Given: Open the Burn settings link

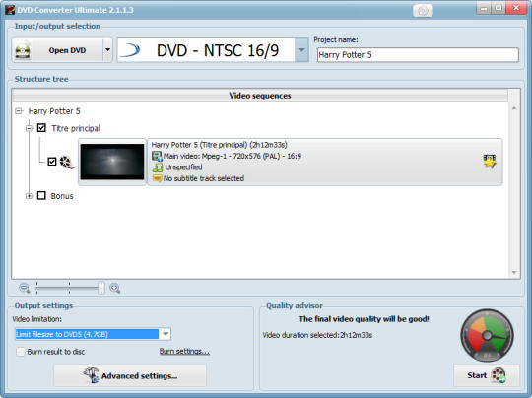Looking at the screenshot, I should (x=184, y=351).
